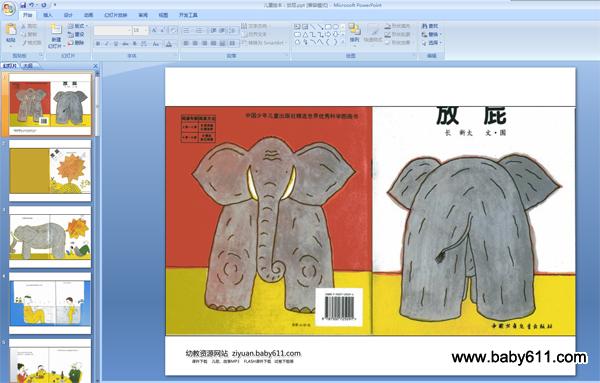This screenshot has width=600, height=383.
Task: Open the Developer Tools ribbon tab
Action: (x=188, y=15)
